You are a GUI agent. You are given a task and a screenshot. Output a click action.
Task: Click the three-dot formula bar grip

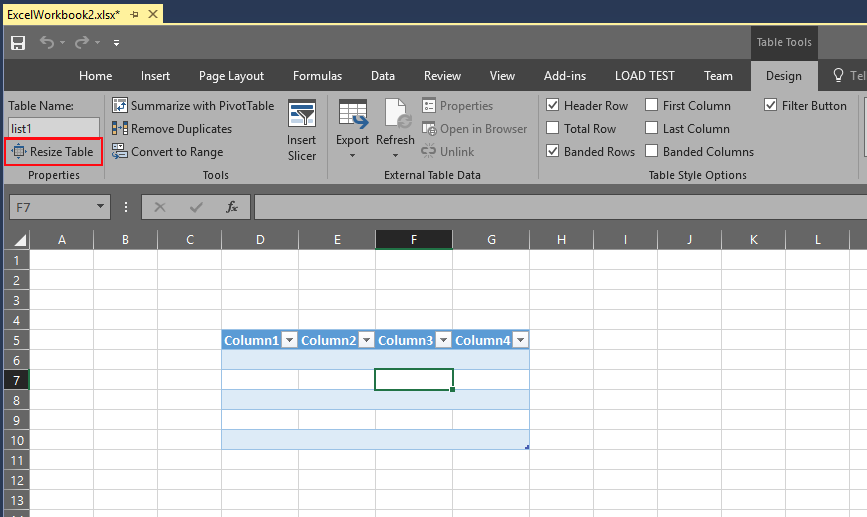click(x=126, y=207)
